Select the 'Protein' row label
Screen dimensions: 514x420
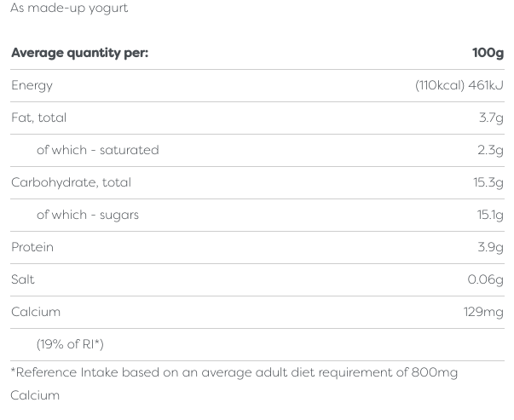(32, 247)
